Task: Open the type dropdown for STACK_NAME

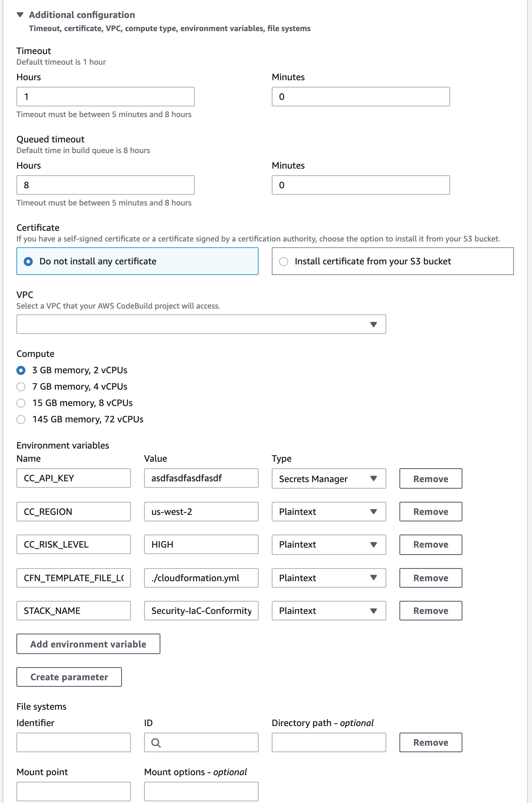Action: (329, 611)
